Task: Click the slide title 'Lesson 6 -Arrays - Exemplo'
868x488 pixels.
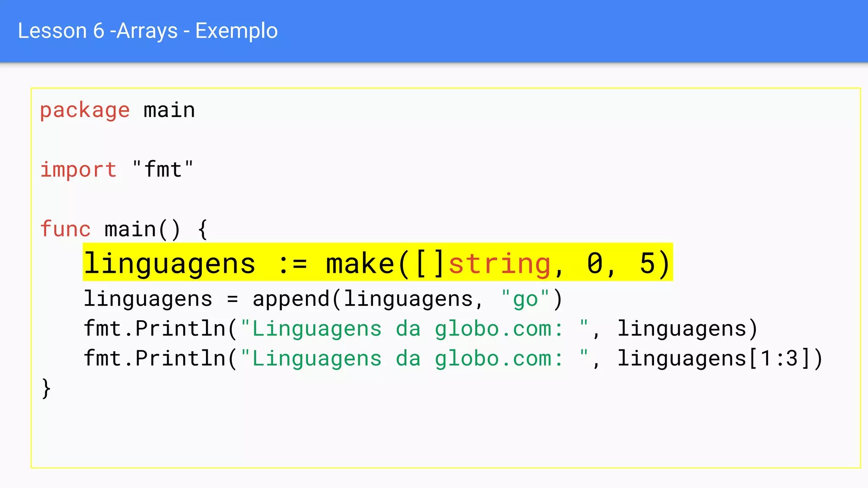Action: (147, 31)
